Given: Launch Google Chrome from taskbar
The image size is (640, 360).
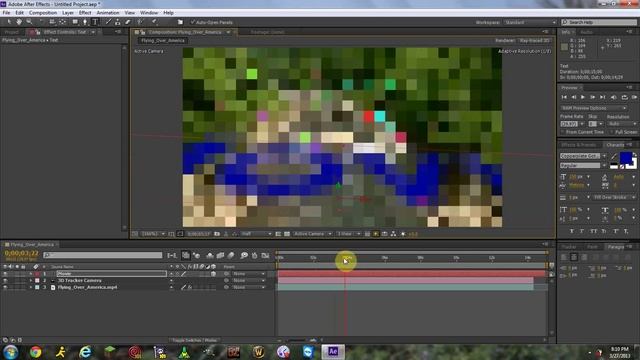Looking at the screenshot, I should click(x=36, y=351).
